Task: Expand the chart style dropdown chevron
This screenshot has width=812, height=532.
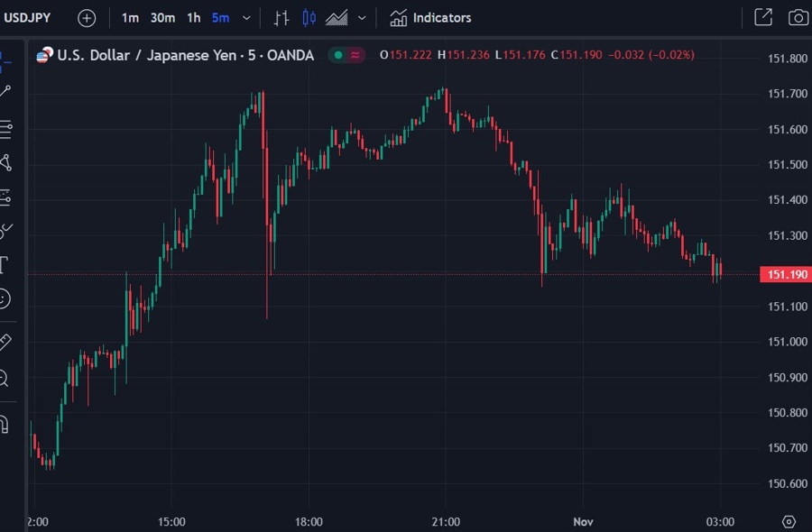Action: click(x=362, y=18)
